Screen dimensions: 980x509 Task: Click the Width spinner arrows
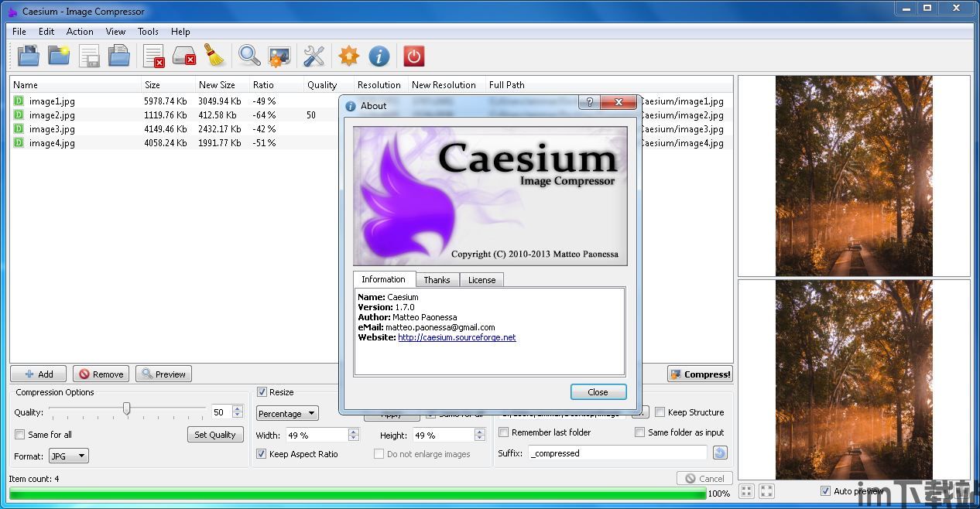pos(354,435)
